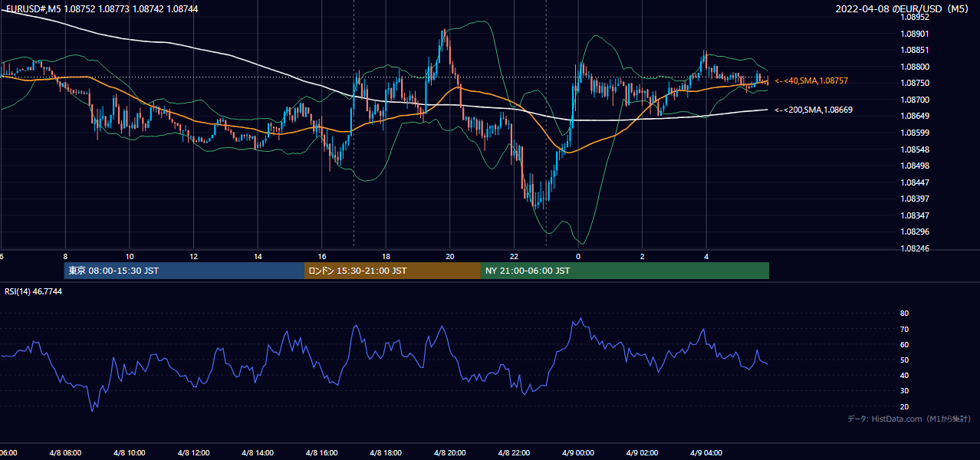Click price axis value 1.08397
This screenshot has height=460, width=980.
tap(915, 199)
